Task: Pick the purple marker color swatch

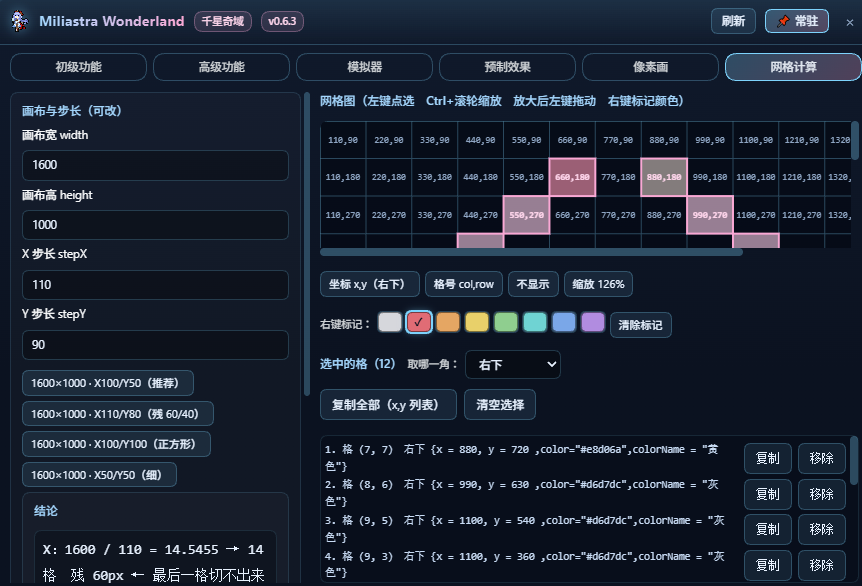Action: tap(593, 322)
